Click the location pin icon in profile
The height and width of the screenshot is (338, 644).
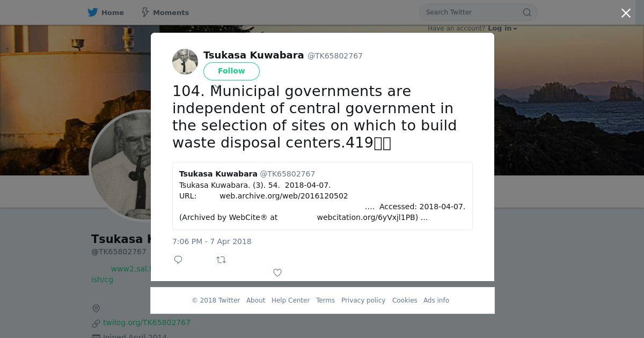tap(96, 308)
